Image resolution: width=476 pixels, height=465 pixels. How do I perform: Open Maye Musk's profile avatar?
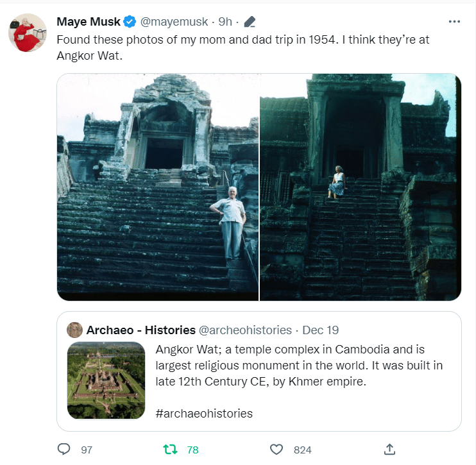(x=28, y=32)
